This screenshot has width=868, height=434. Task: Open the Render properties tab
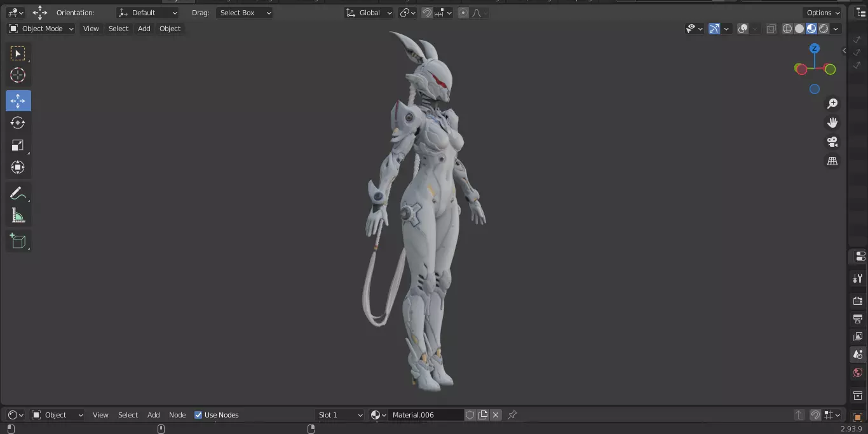[x=858, y=301]
